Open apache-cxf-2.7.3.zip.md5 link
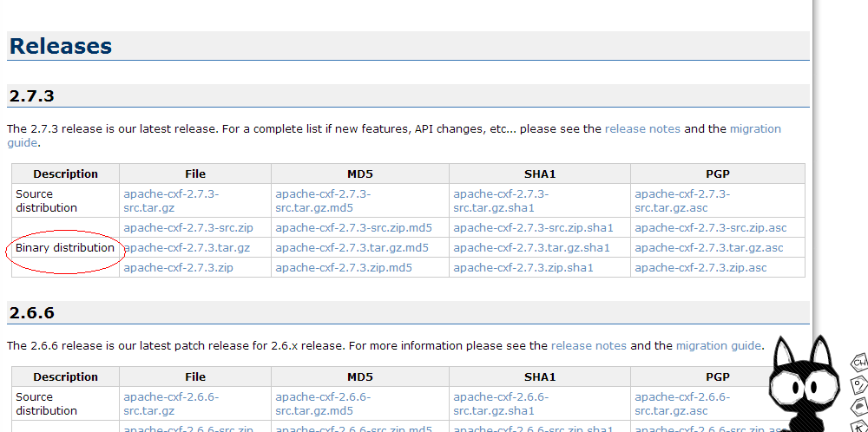The image size is (868, 432). tap(344, 268)
